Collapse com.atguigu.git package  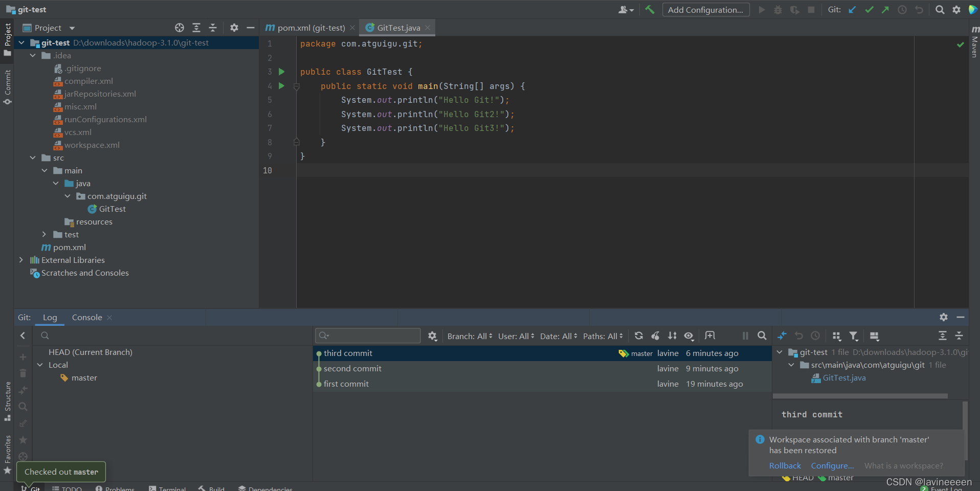[x=68, y=196]
